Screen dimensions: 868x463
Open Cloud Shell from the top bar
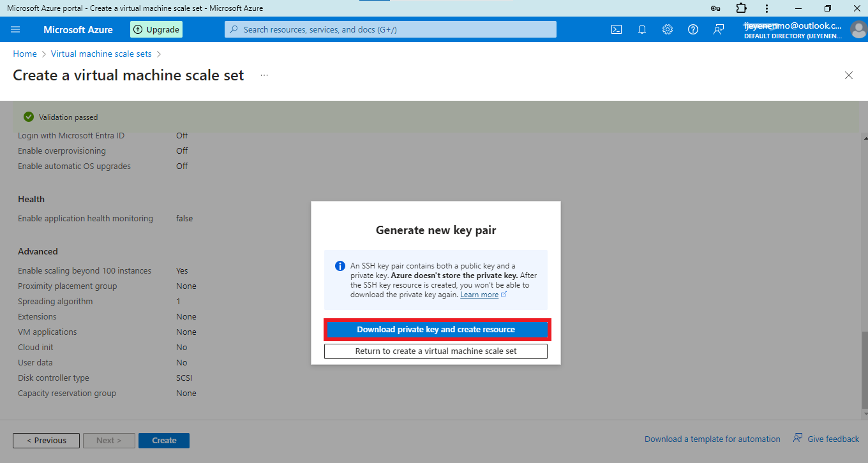(x=617, y=29)
